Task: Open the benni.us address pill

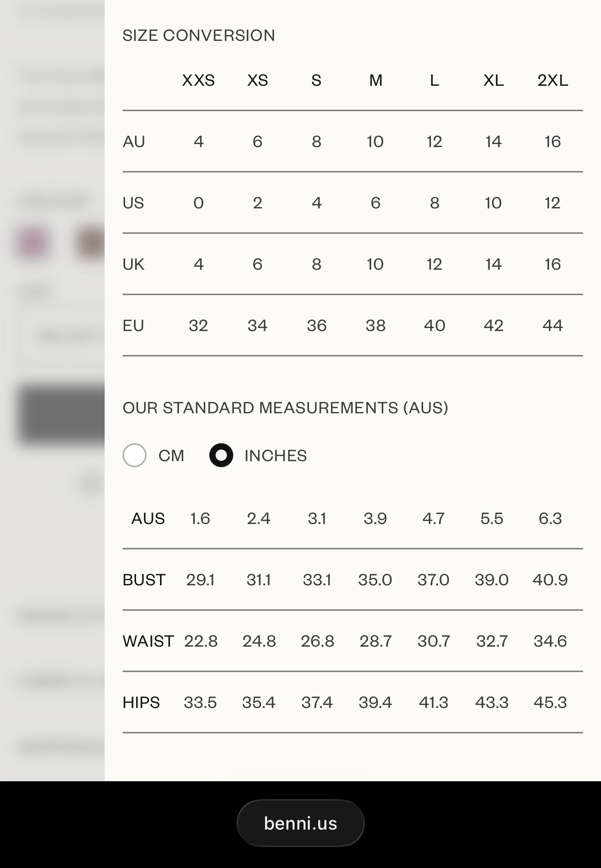Action: click(300, 823)
